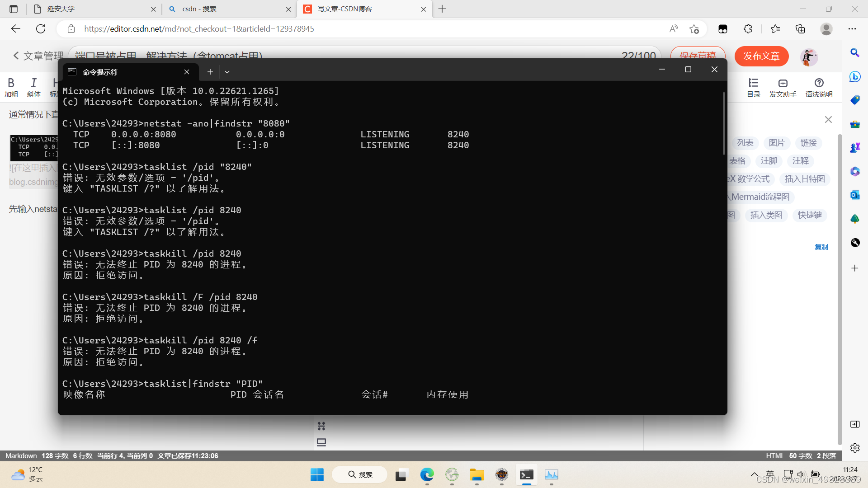Open sidebar settings gear icon
Image resolution: width=868 pixels, height=488 pixels.
pyautogui.click(x=854, y=448)
